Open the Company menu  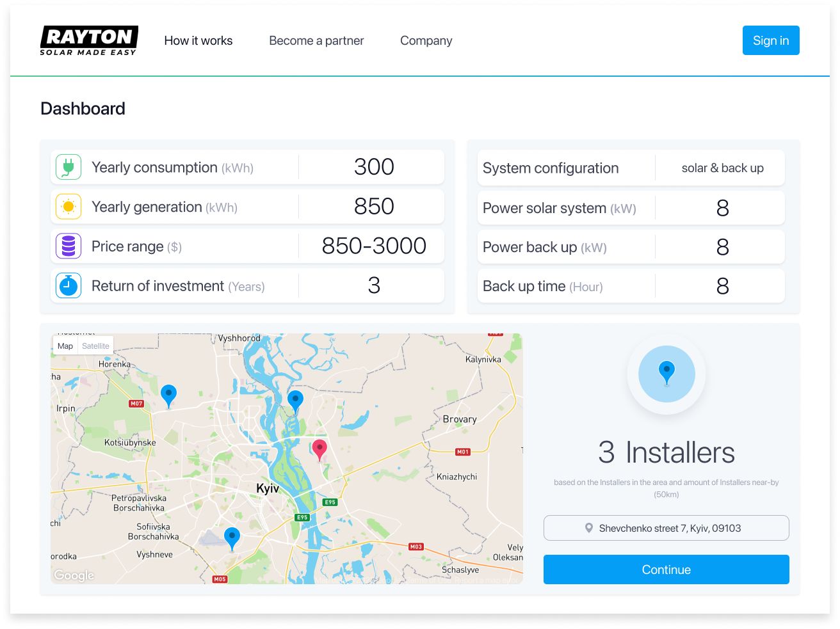[426, 40]
